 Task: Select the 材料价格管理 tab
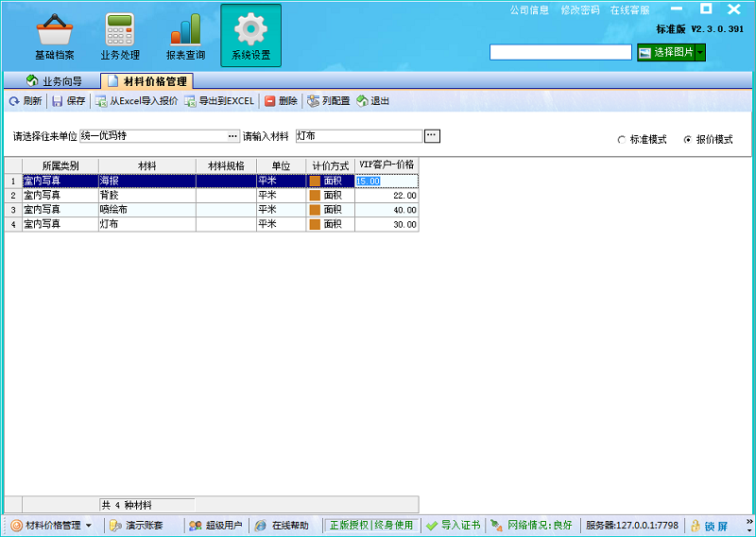[147, 81]
